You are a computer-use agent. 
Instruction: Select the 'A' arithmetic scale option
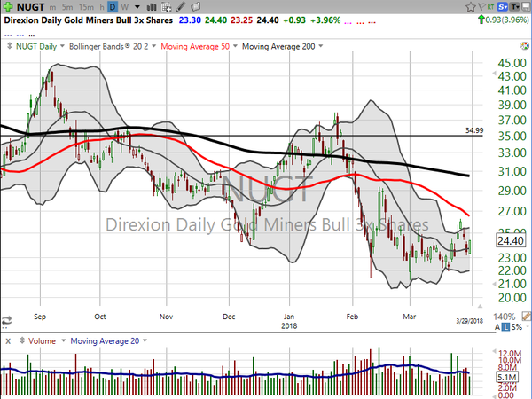click(x=497, y=327)
